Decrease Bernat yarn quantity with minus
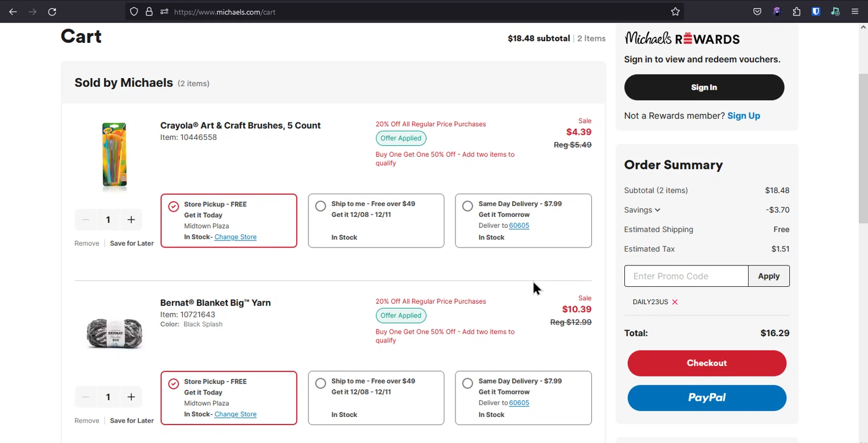868x443 pixels. 86,397
